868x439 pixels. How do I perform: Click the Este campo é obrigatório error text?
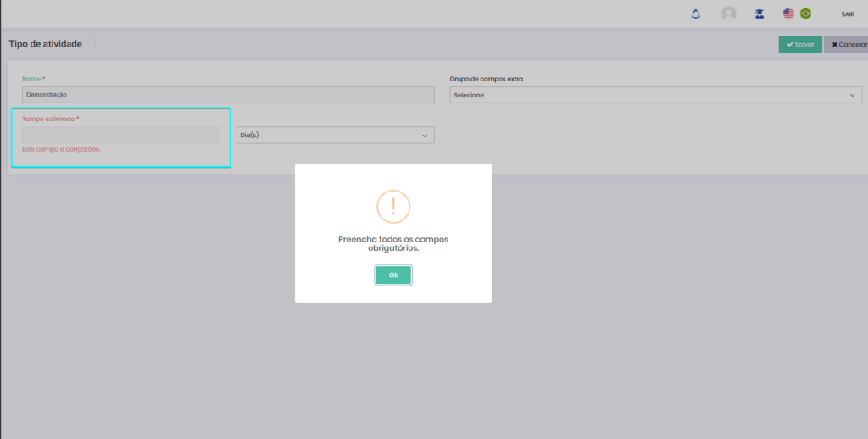61,149
